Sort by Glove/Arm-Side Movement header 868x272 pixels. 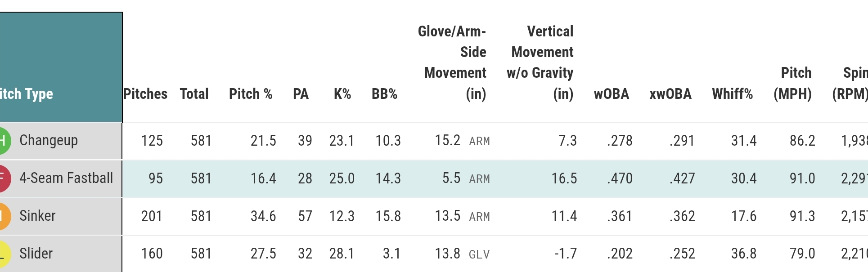point(453,62)
